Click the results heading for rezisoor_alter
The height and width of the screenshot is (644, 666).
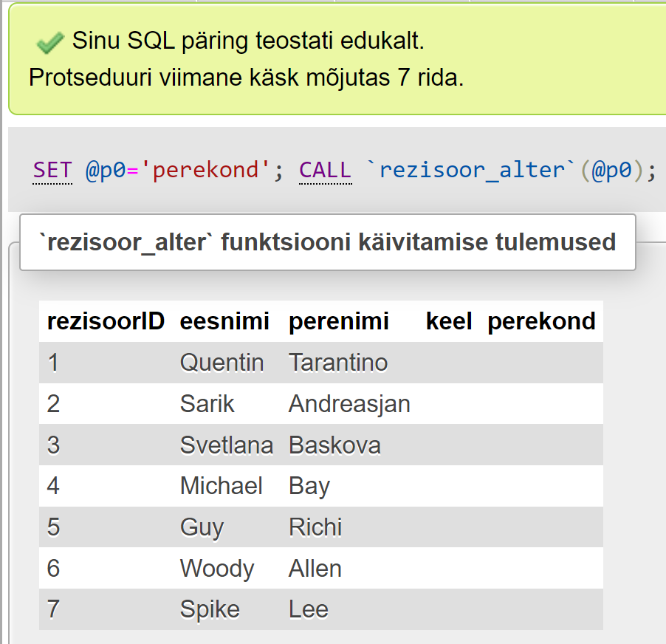[327, 242]
